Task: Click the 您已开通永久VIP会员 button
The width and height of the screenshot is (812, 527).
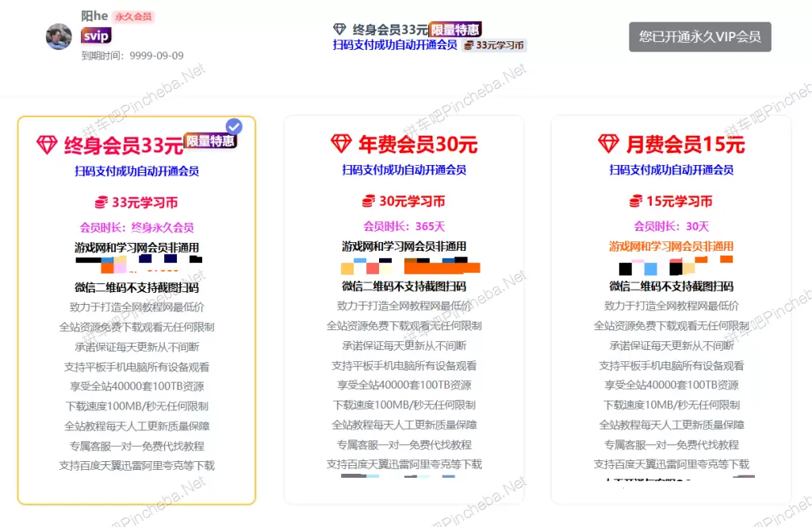Action: click(x=699, y=37)
